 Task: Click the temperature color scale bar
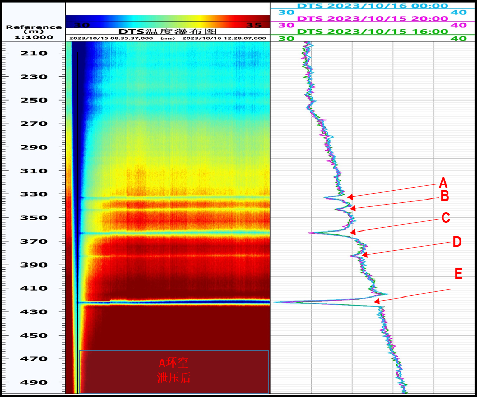(x=168, y=22)
